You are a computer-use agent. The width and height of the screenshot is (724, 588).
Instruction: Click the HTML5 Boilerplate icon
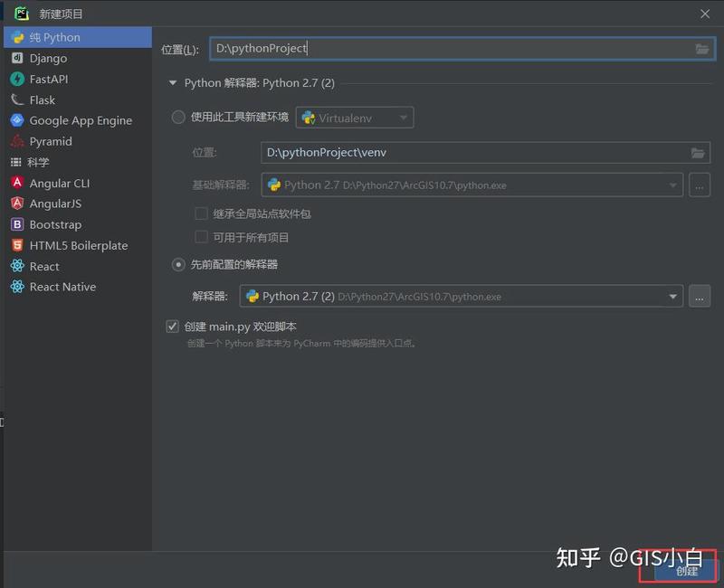17,245
